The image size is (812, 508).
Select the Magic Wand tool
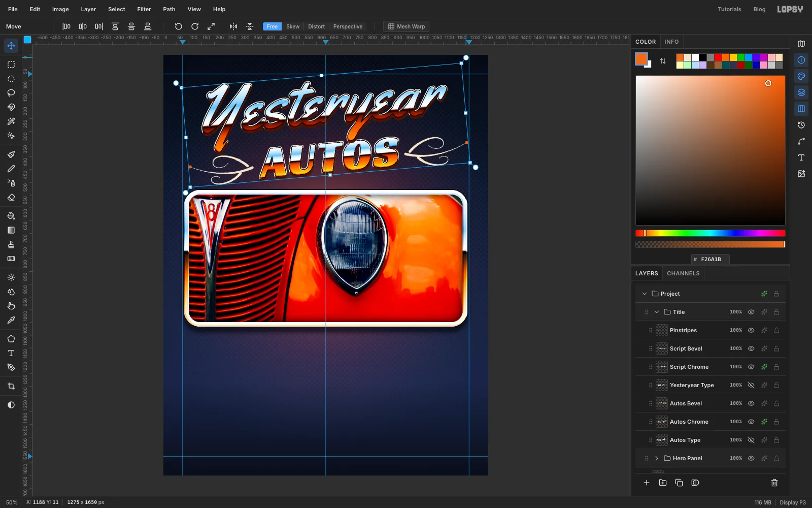[11, 121]
